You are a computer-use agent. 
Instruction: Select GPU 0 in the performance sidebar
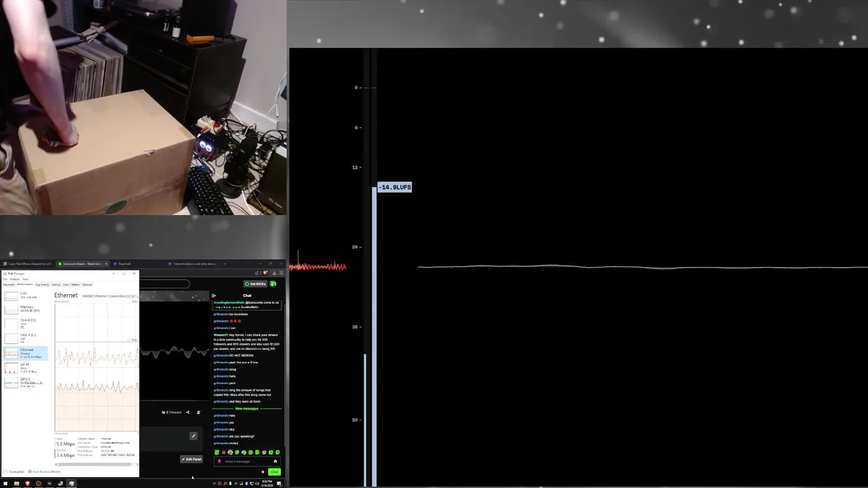[26, 382]
